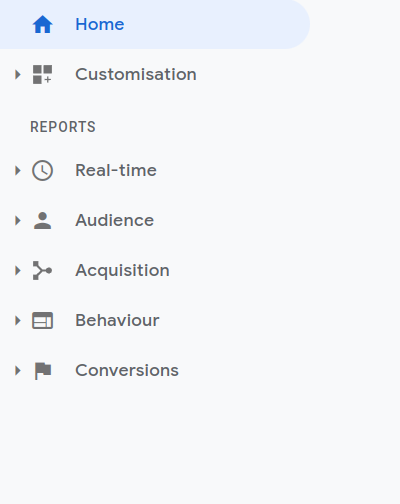Open the Behaviour text label
The width and height of the screenshot is (400, 504).
point(117,320)
